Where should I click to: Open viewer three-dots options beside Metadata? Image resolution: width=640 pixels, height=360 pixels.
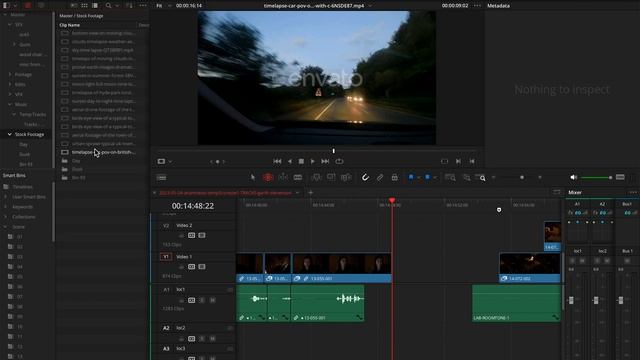point(477,6)
